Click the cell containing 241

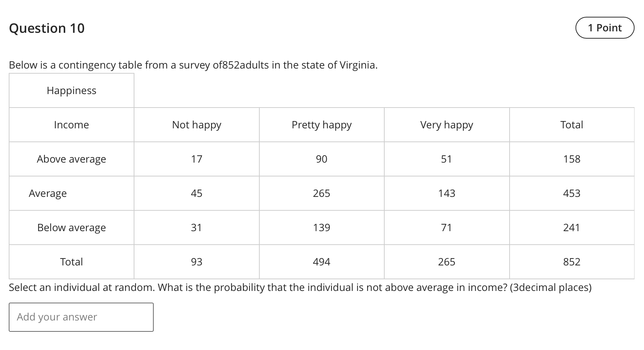click(x=572, y=227)
